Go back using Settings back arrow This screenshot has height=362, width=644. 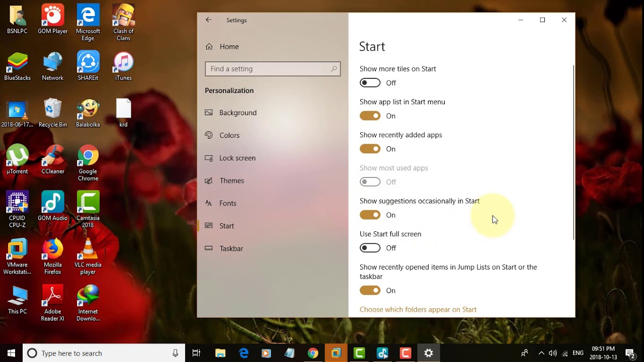click(x=209, y=20)
